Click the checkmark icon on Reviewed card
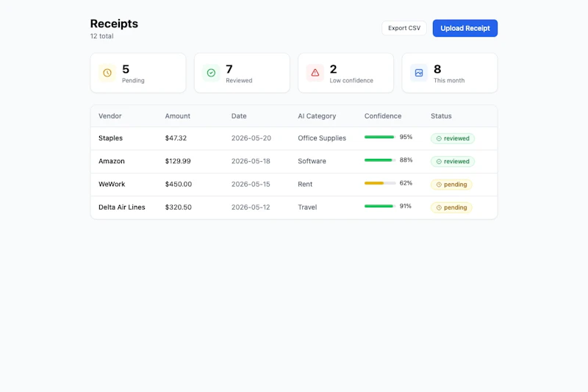 tap(211, 73)
